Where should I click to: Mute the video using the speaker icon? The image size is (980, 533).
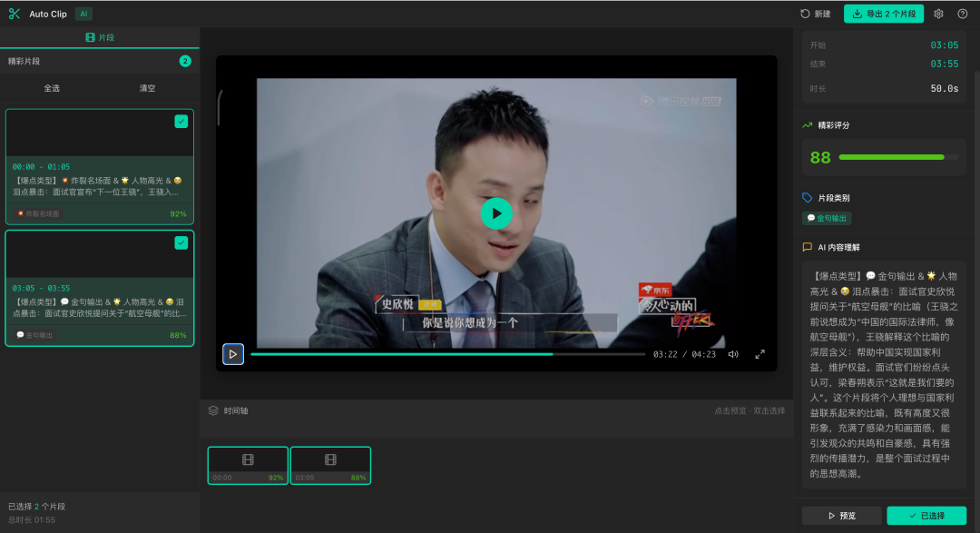point(733,354)
